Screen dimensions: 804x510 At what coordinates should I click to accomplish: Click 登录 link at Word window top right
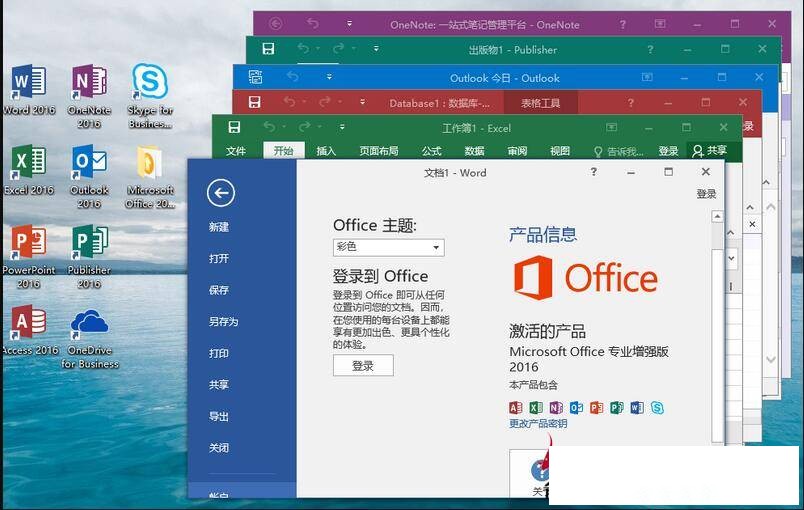[706, 194]
